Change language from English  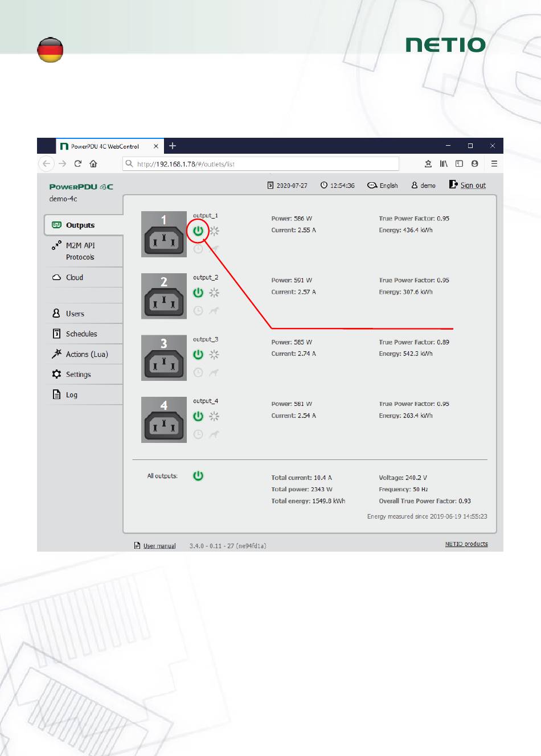pos(383,186)
